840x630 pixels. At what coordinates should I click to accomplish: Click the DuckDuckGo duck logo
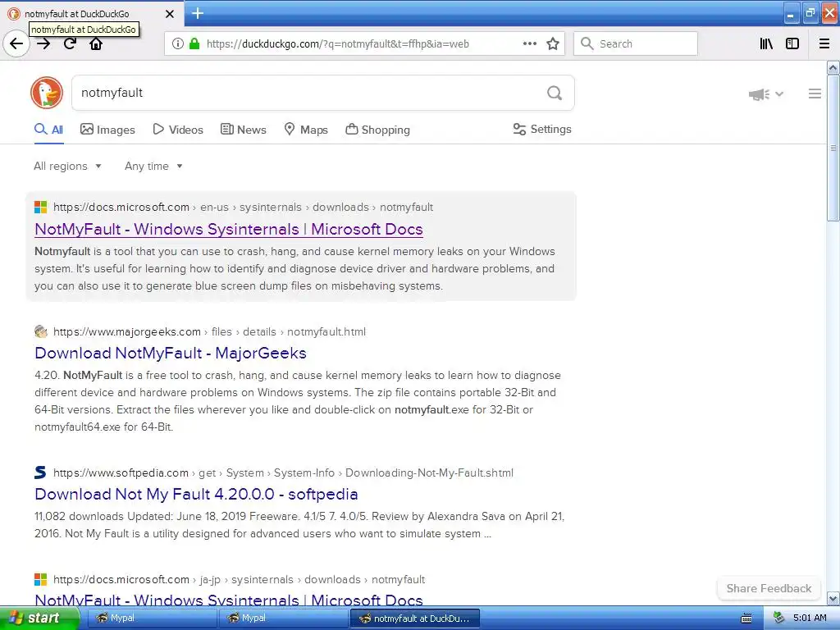[x=47, y=93]
